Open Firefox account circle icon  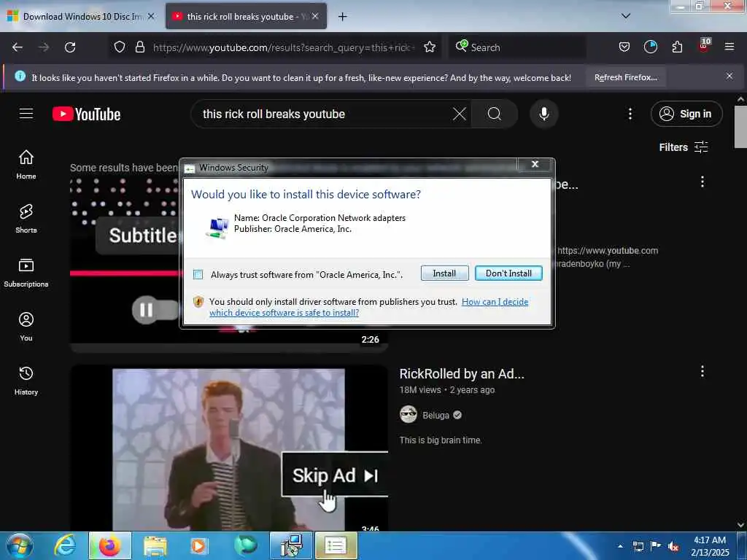coord(650,47)
